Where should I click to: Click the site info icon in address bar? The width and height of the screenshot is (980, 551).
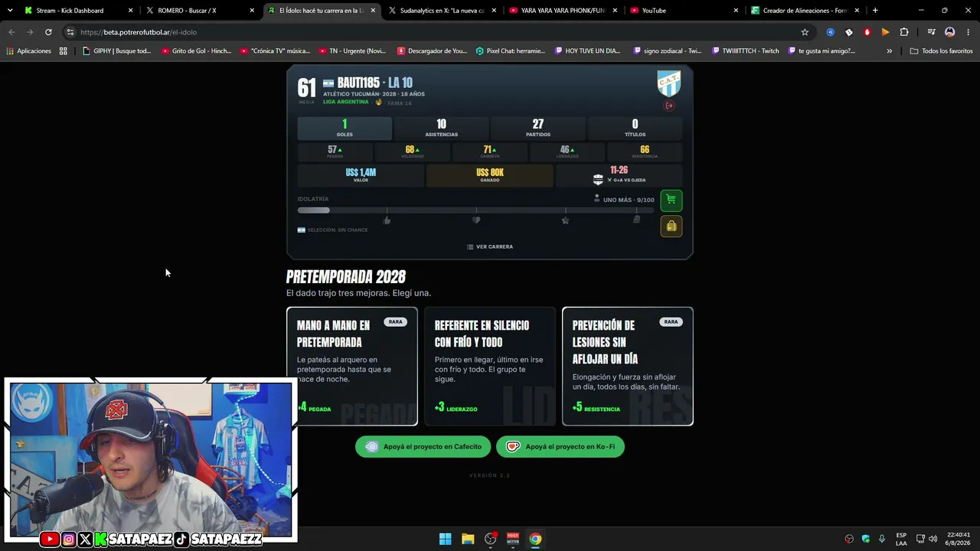[x=70, y=32]
